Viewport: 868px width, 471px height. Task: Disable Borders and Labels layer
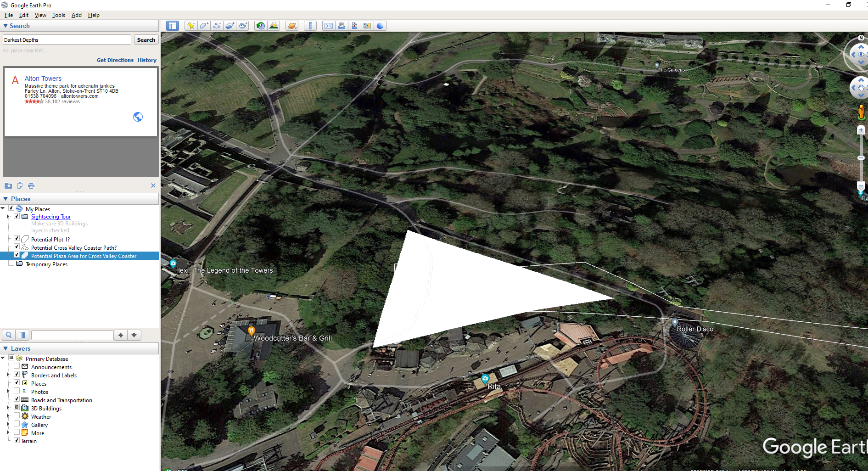click(x=17, y=375)
